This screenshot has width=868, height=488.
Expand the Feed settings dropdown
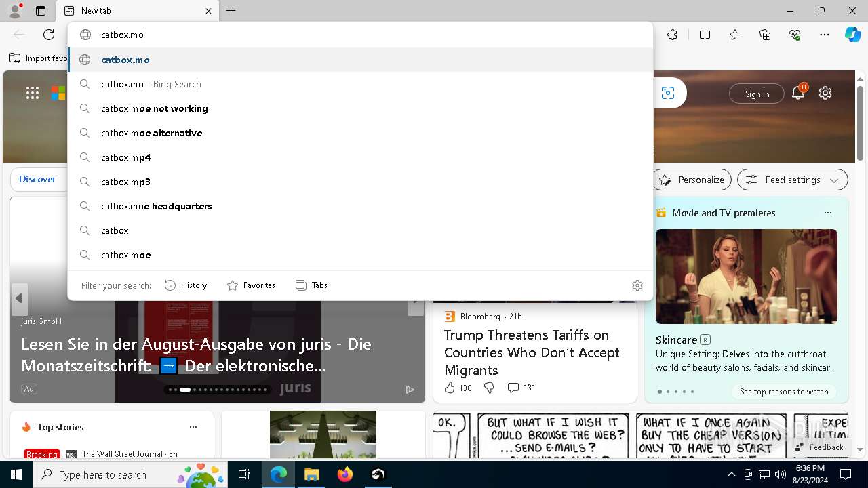click(792, 180)
